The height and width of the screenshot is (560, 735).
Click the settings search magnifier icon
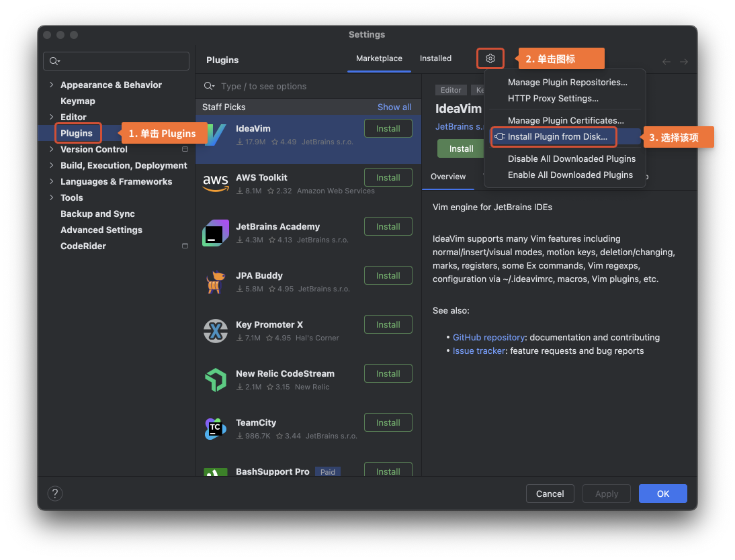[x=54, y=61]
